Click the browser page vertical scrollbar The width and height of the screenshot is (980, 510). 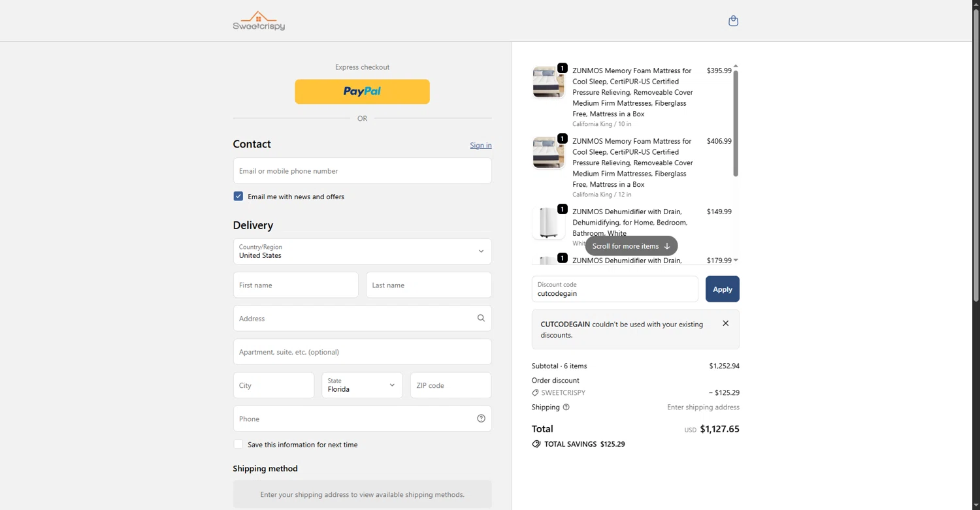[976, 157]
